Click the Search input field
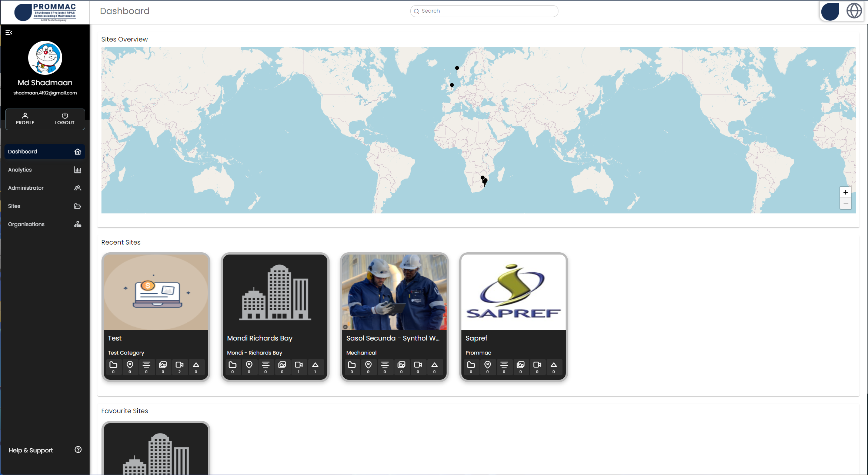The width and height of the screenshot is (868, 475). [484, 11]
